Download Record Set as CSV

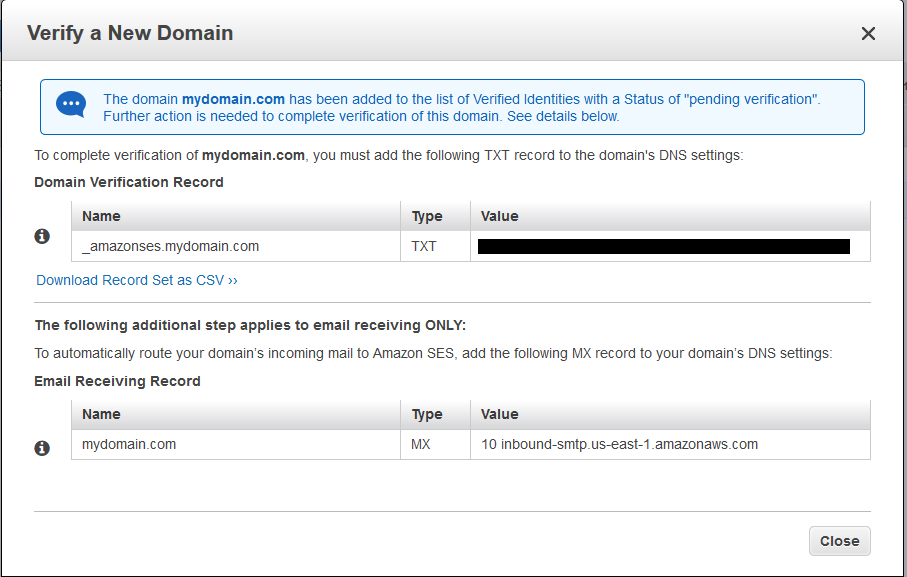[x=137, y=280]
